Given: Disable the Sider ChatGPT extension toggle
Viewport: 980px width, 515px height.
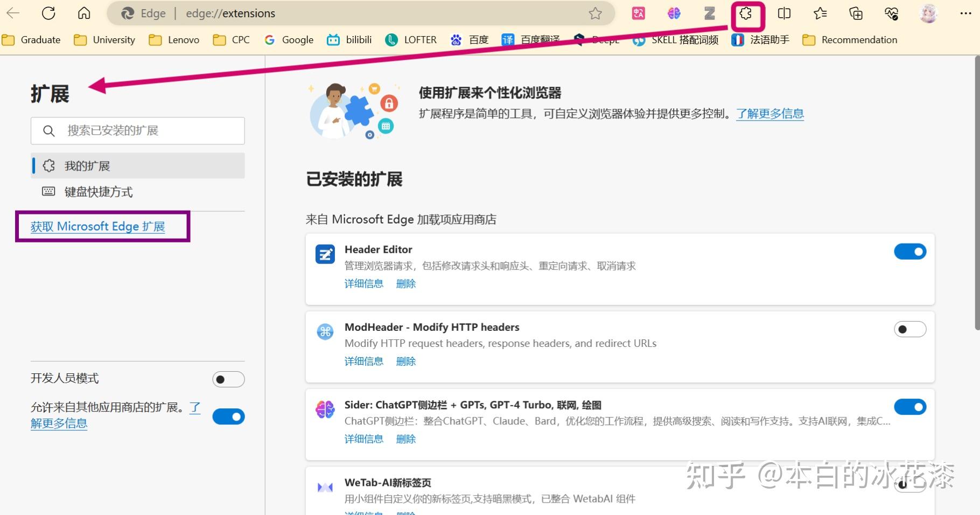Looking at the screenshot, I should (x=910, y=407).
